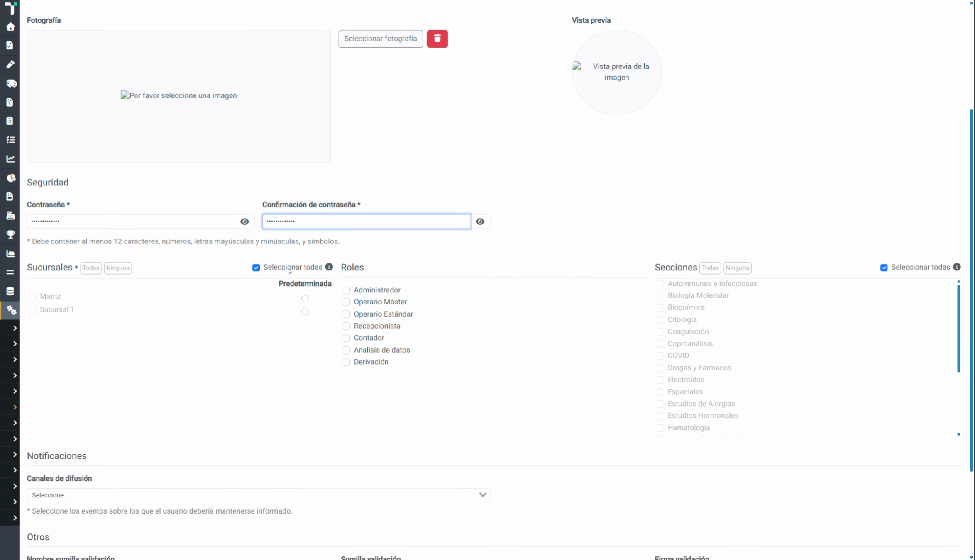Reveal the Contraseña field with eye icon
The height and width of the screenshot is (560, 975).
[x=244, y=222]
